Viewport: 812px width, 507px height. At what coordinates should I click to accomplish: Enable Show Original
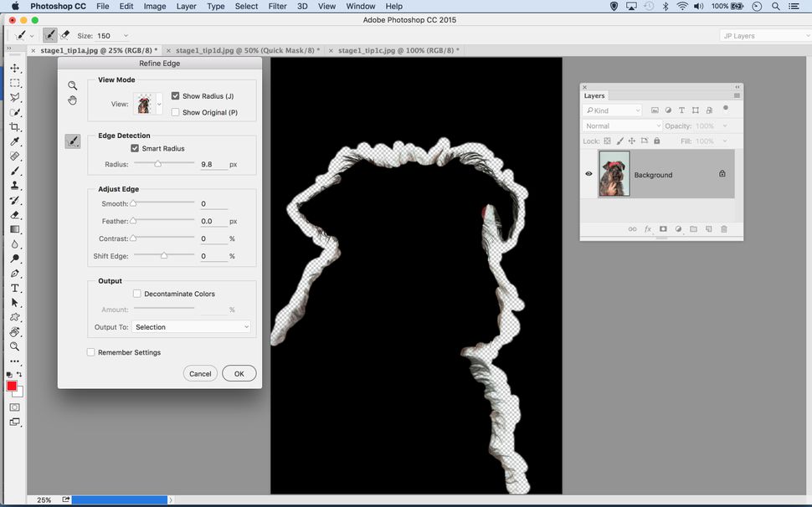176,111
